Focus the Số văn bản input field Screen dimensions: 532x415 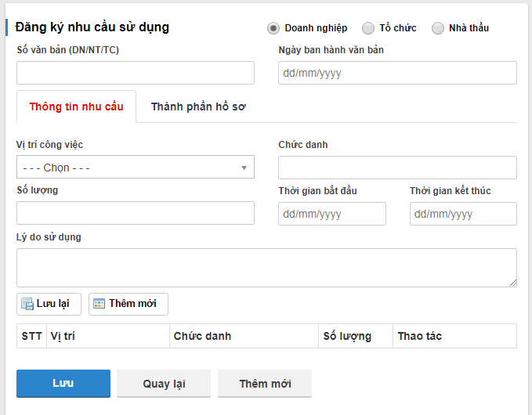click(x=135, y=73)
